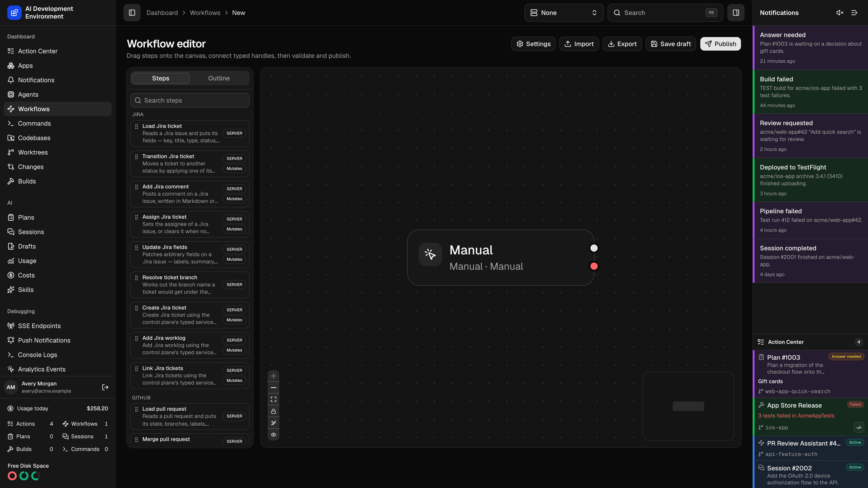Click the white output handle on Manual node

pos(594,248)
